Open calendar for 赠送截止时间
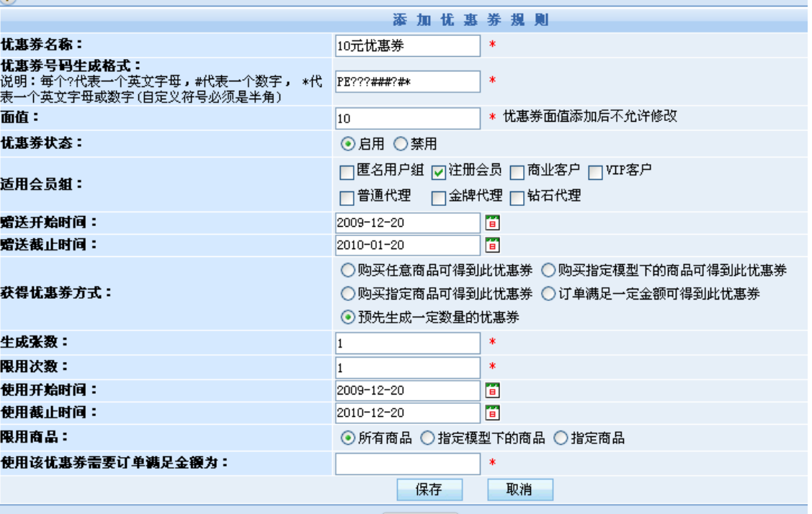812x514 pixels. coord(493,245)
